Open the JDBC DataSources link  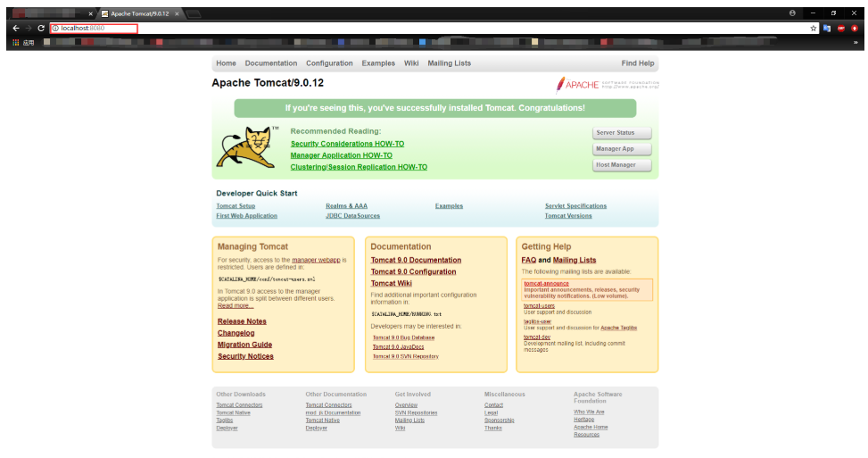[352, 216]
